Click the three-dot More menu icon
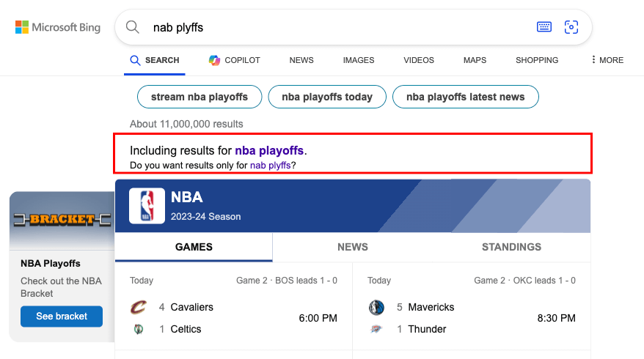The height and width of the screenshot is (359, 644). 593,60
